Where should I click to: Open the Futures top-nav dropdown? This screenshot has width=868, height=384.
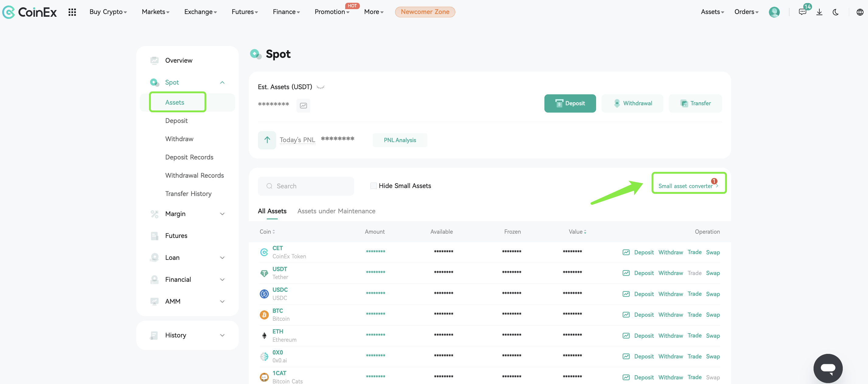click(245, 12)
